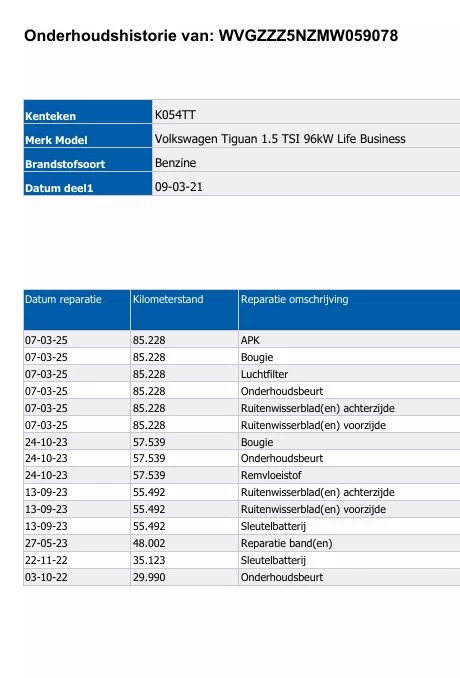
Task: Click the Merk Model label cell
Action: coord(88,136)
